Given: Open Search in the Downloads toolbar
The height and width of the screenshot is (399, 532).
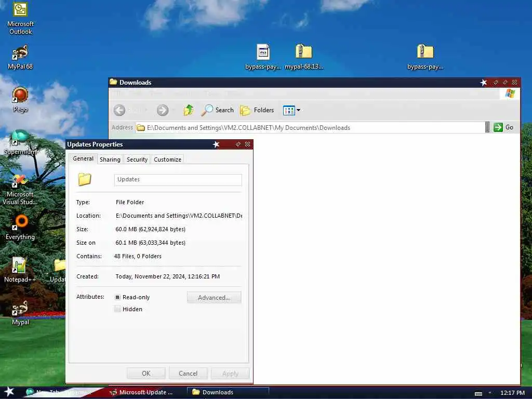Looking at the screenshot, I should pos(218,110).
